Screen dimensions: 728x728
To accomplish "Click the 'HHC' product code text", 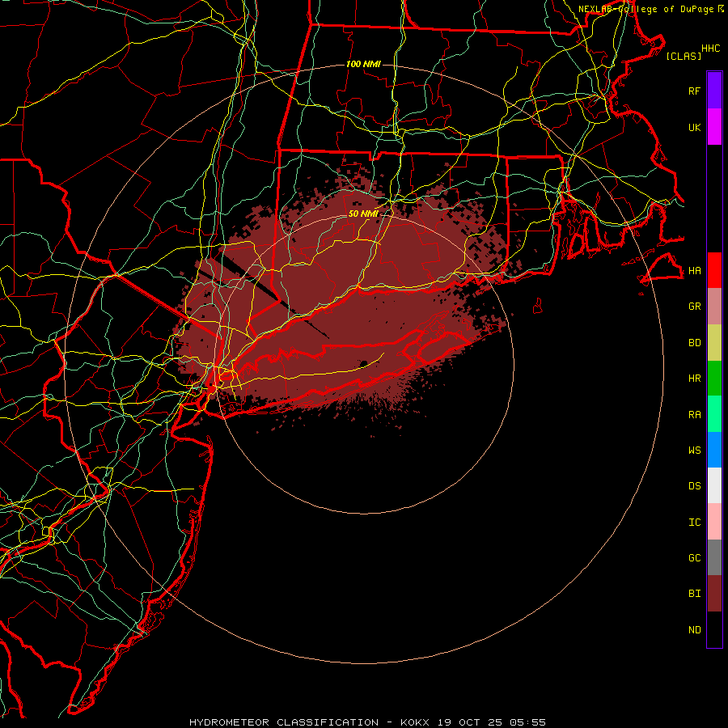I will point(711,49).
